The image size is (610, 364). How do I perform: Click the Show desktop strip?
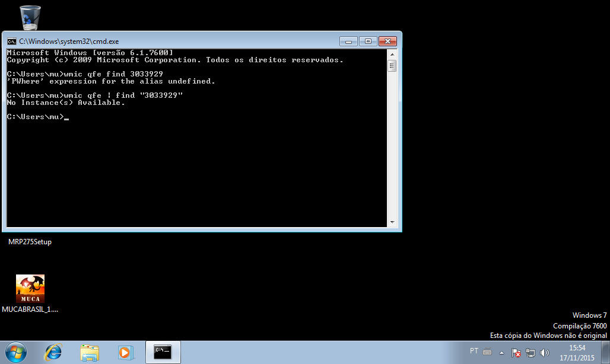[606, 353]
